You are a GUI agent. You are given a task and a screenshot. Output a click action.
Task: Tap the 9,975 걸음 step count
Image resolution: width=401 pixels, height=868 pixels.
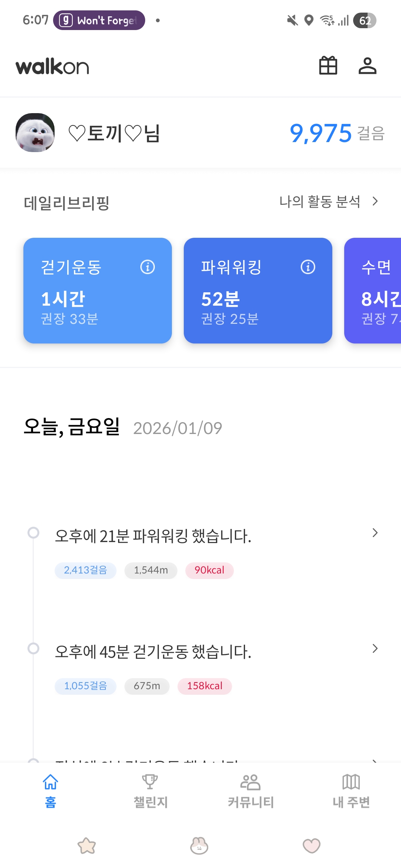(x=336, y=133)
